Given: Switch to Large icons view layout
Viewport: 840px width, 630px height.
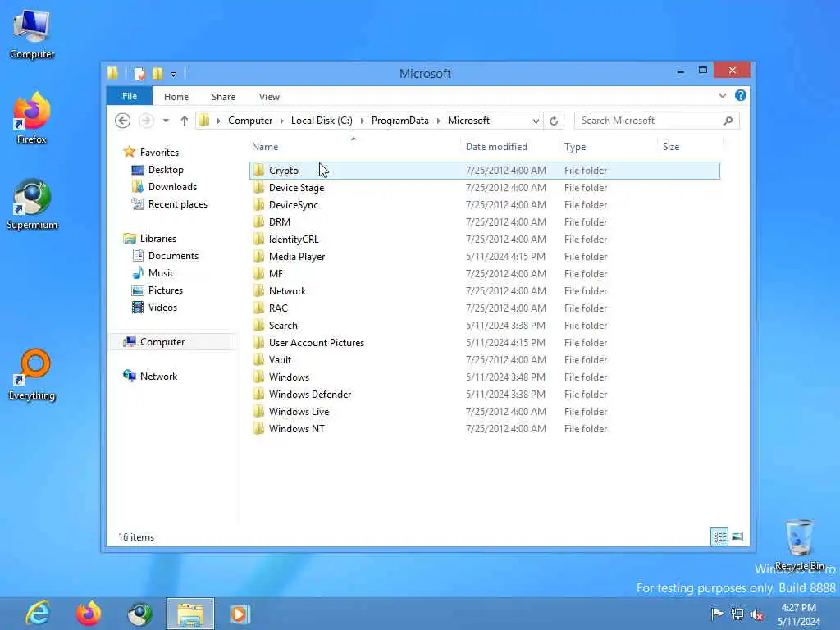Looking at the screenshot, I should [x=737, y=536].
